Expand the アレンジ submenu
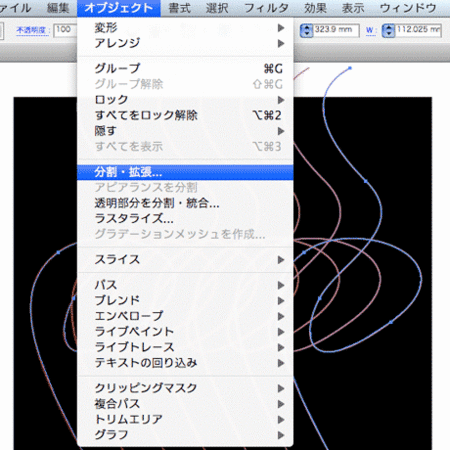This screenshot has width=450, height=450. point(185,43)
